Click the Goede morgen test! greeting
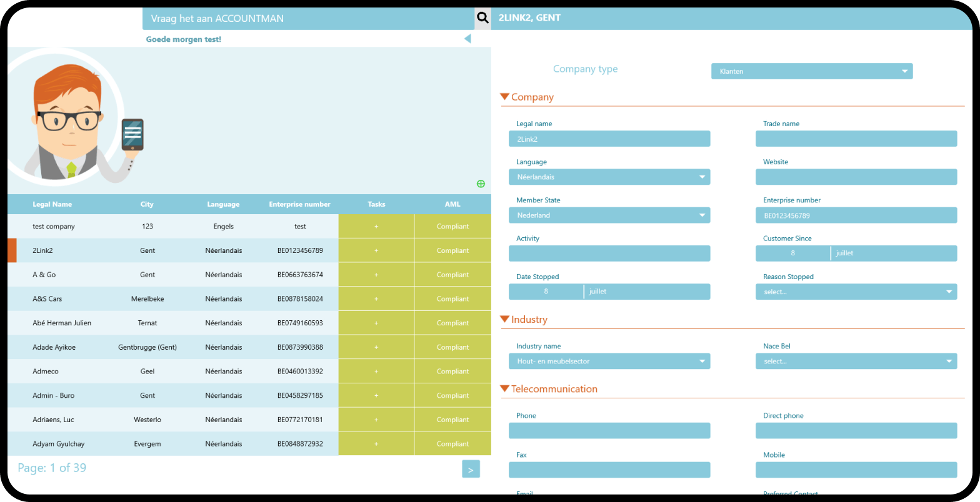Image resolution: width=980 pixels, height=502 pixels. pos(183,39)
